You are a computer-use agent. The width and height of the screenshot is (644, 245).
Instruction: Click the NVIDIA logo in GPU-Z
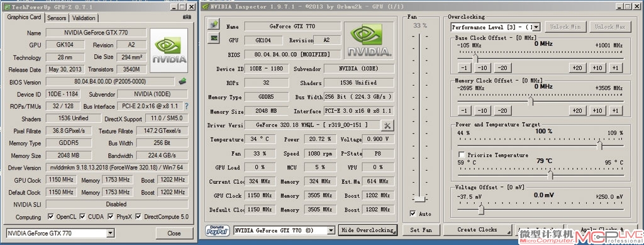point(169,50)
